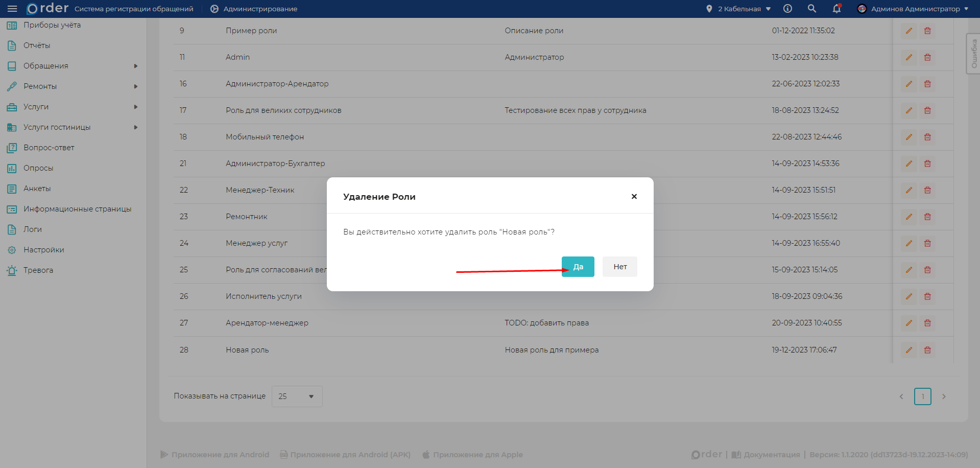
Task: Open the rows-per-page dropdown showing 25
Action: coord(297,396)
